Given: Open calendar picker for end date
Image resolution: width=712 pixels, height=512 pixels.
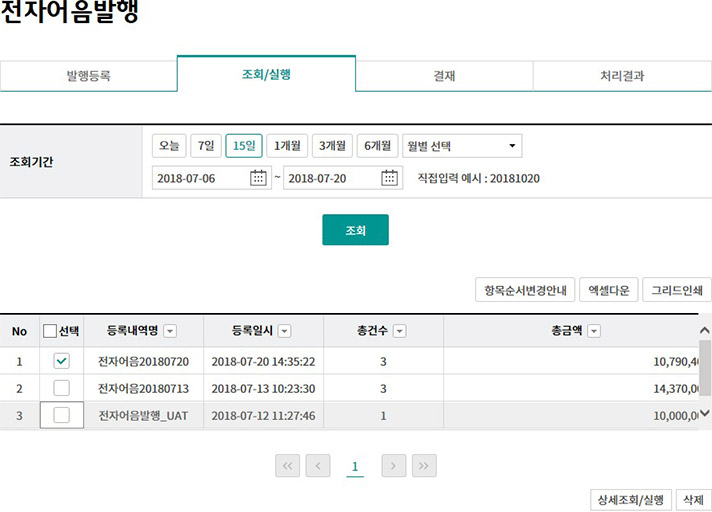Looking at the screenshot, I should point(391,178).
